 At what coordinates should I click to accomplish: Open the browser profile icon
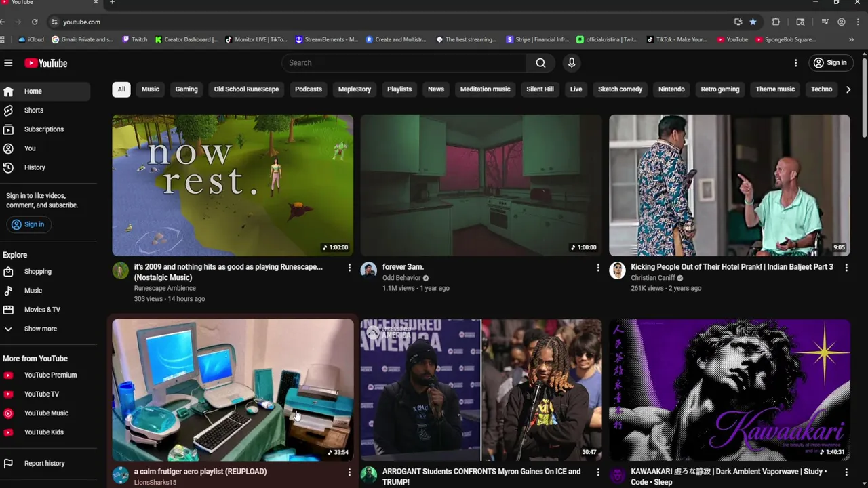pyautogui.click(x=841, y=22)
